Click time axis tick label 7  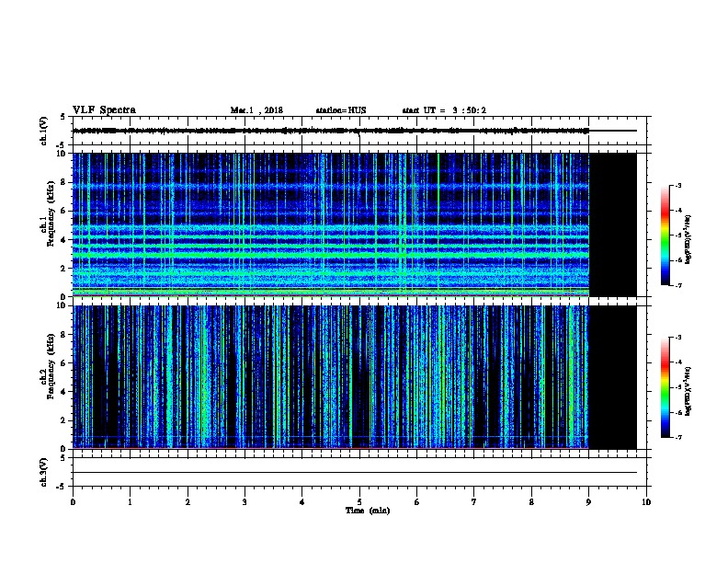pyautogui.click(x=474, y=502)
